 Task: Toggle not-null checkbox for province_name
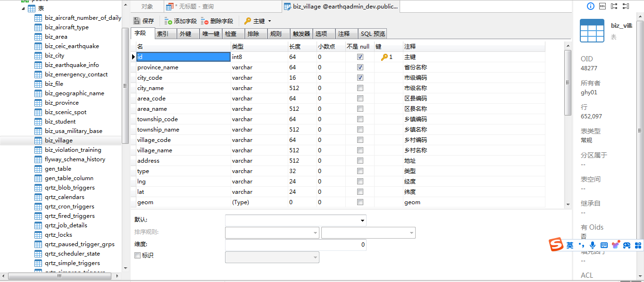point(360,67)
